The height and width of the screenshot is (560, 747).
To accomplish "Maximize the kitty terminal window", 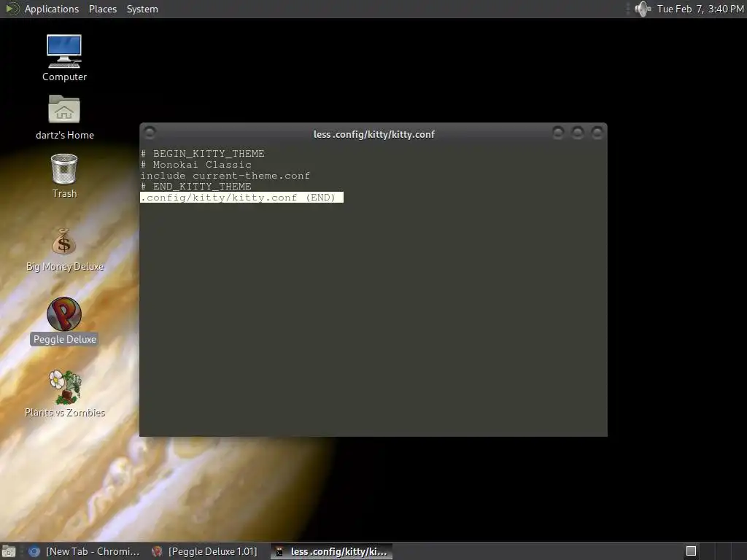I will pyautogui.click(x=578, y=133).
